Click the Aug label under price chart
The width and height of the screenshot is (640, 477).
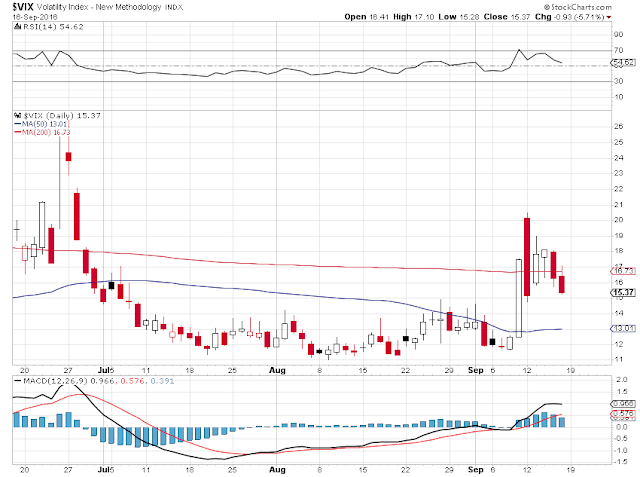277,371
